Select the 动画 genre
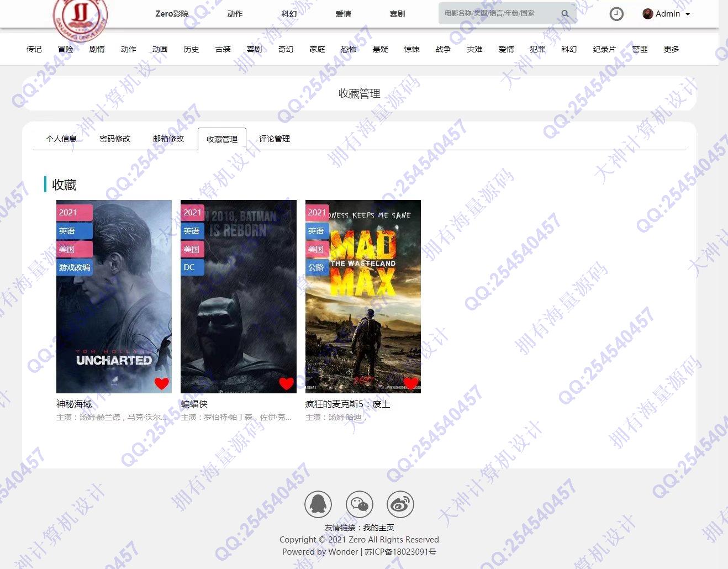728x569 pixels. pyautogui.click(x=160, y=49)
